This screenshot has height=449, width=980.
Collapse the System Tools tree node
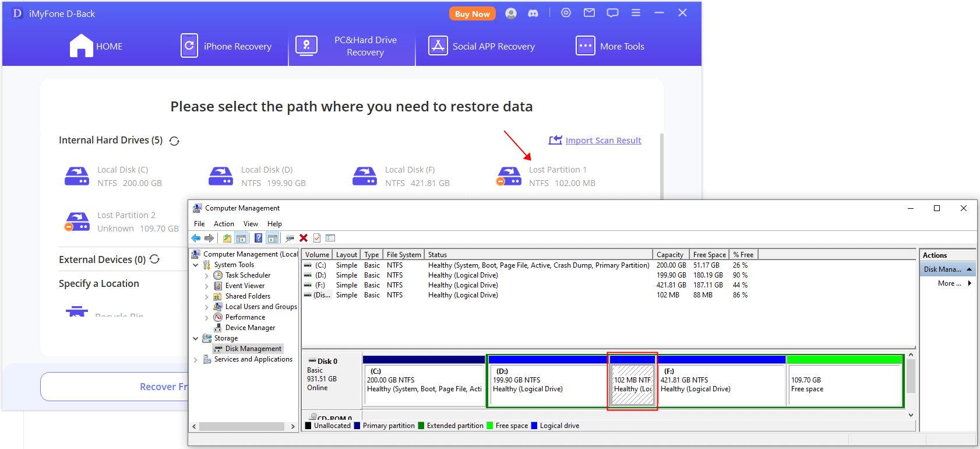(196, 265)
